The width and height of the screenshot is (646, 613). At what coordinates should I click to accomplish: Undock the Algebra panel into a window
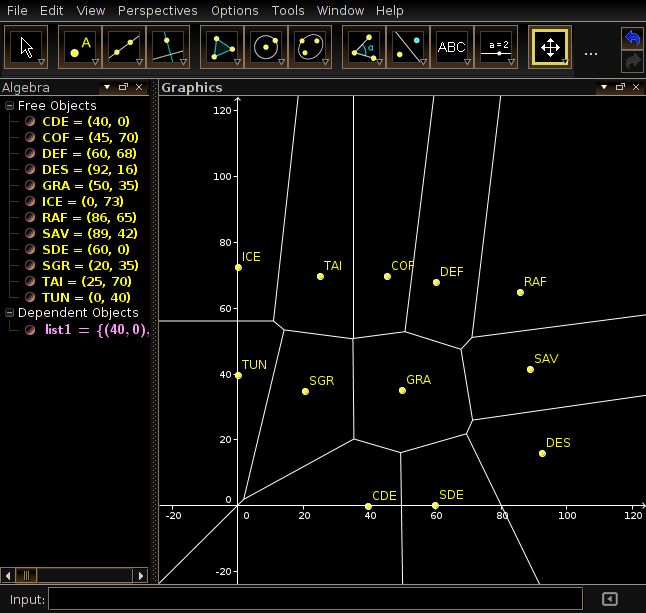[x=123, y=87]
